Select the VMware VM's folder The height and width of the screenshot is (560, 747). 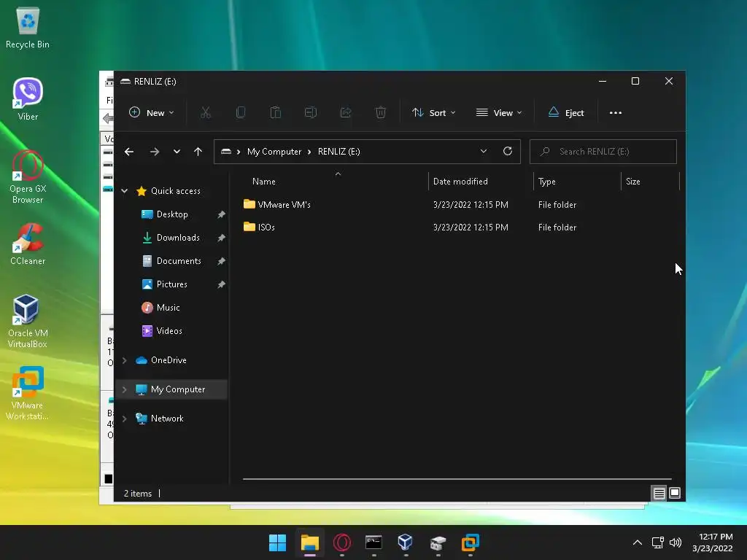pyautogui.click(x=284, y=205)
